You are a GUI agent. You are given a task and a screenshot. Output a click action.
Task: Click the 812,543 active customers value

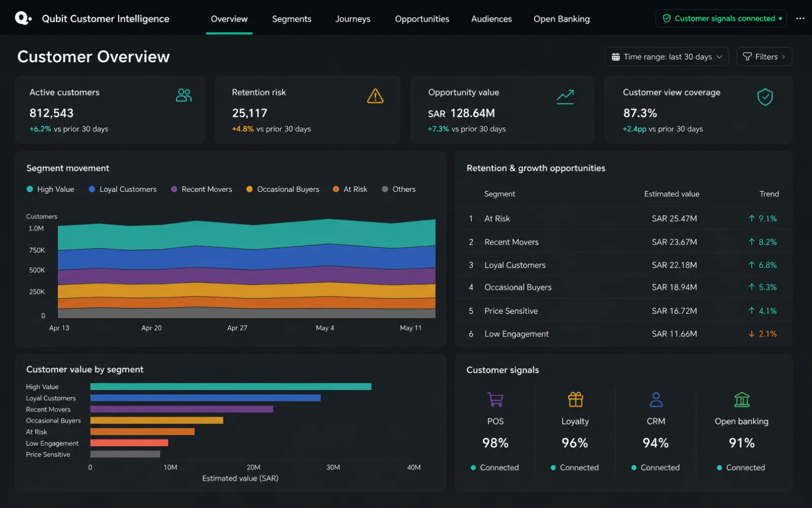point(51,113)
